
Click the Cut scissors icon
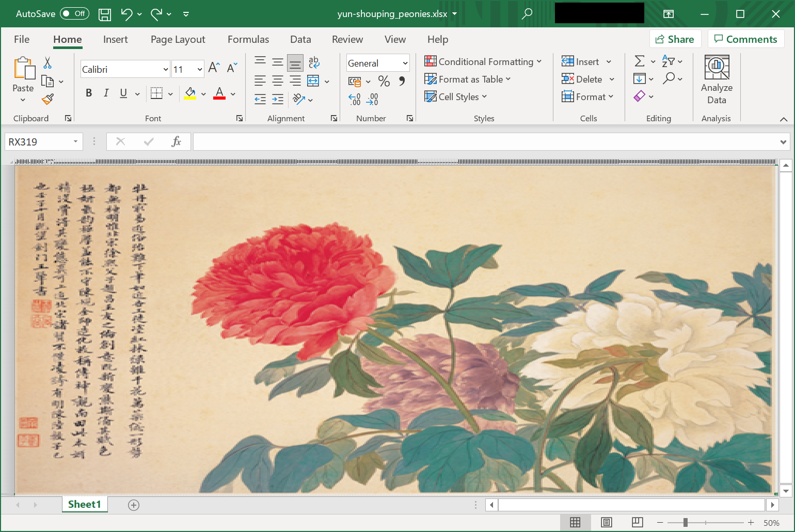[x=47, y=63]
